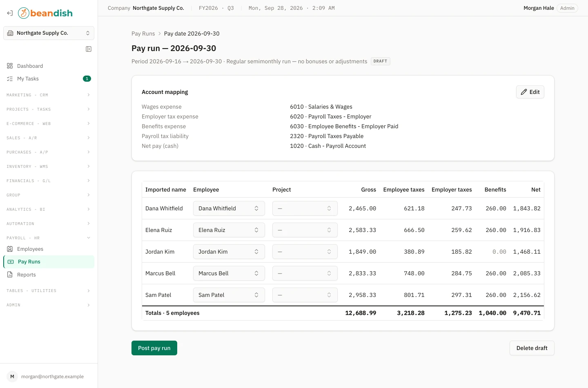Click the My Tasks count badge
Viewport: 588px width, 388px height.
point(87,79)
